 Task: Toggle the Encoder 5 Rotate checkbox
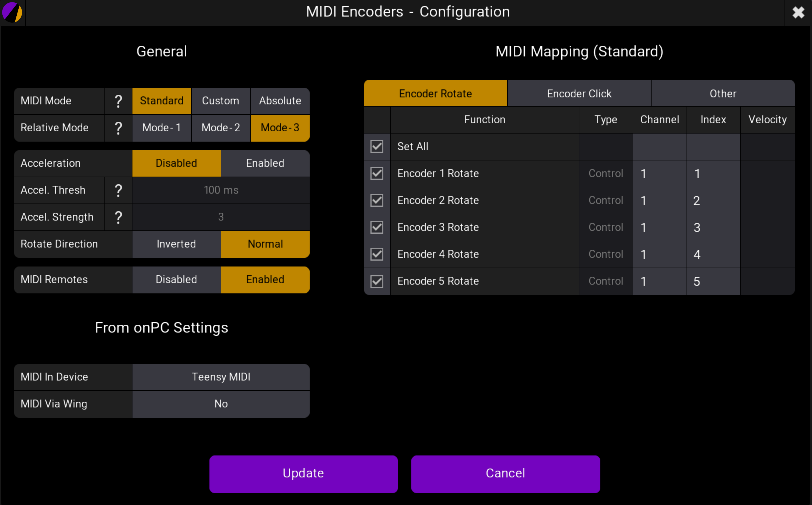[377, 281]
